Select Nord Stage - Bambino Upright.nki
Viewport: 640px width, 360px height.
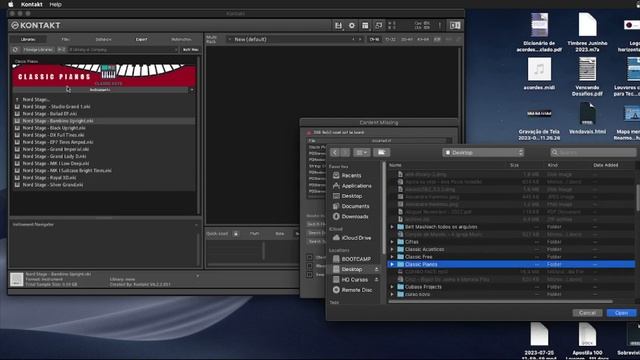coord(58,121)
